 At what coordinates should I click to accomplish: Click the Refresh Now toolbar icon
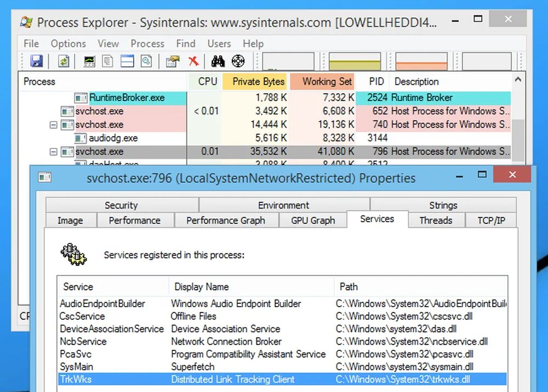point(64,61)
